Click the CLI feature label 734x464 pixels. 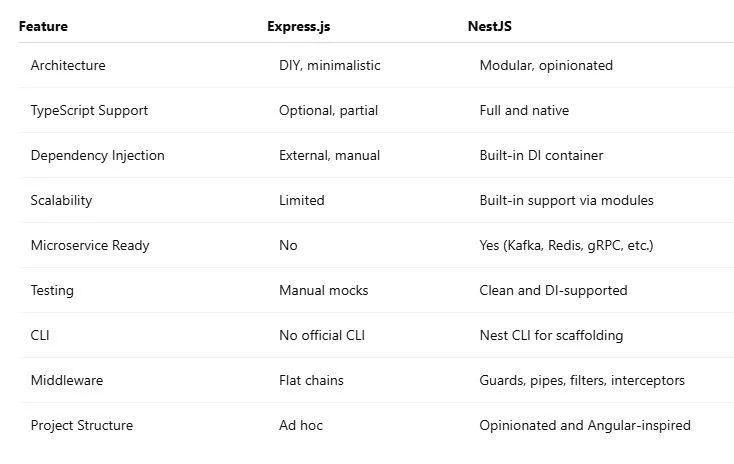pos(40,335)
